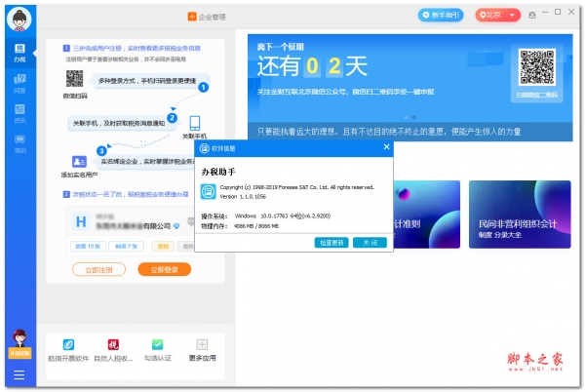Minimize the main application window
The image size is (585, 392).
545,12
